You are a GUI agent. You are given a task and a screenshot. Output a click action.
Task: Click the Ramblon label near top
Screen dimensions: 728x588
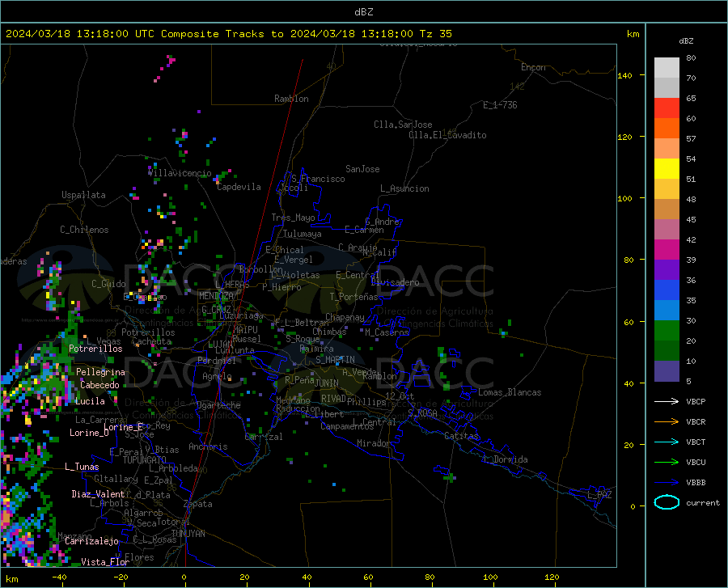coord(291,99)
